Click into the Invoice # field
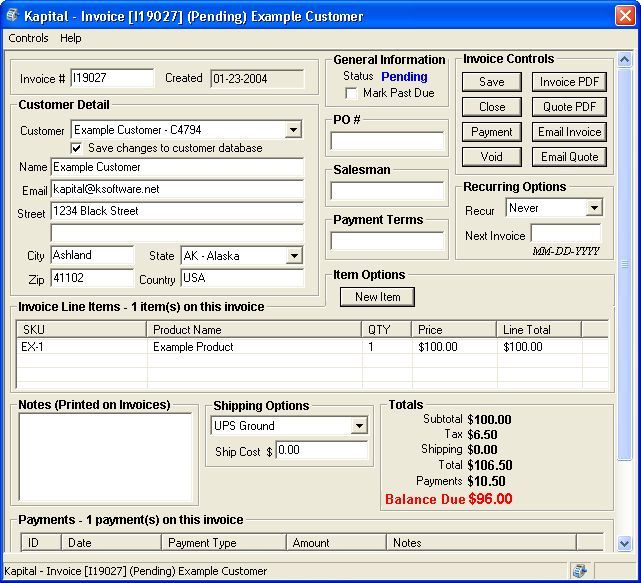This screenshot has width=641, height=583. [x=112, y=78]
